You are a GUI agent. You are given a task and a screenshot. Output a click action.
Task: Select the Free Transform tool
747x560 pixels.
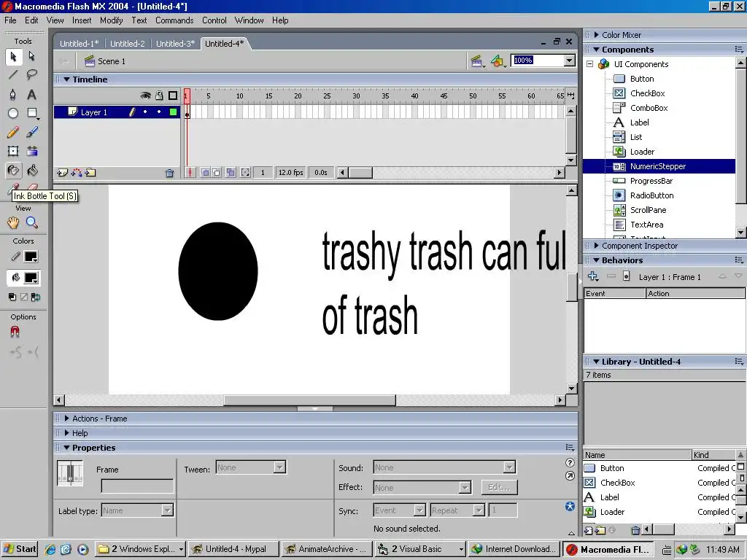tap(13, 151)
